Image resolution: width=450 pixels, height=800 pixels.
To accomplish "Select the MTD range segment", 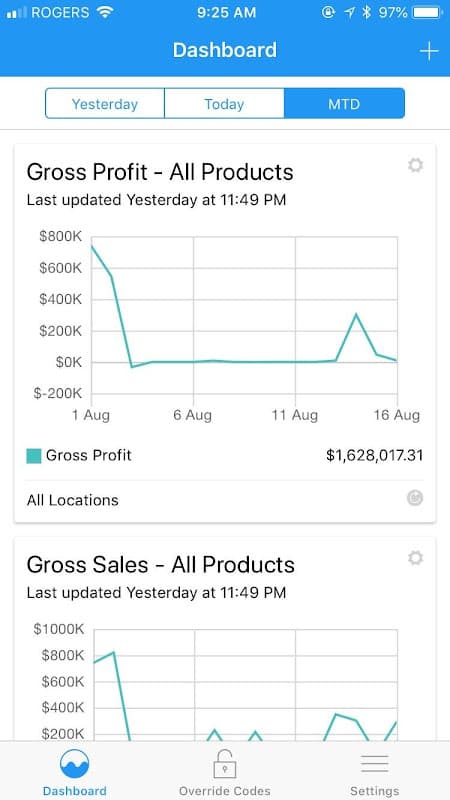I will click(x=344, y=104).
